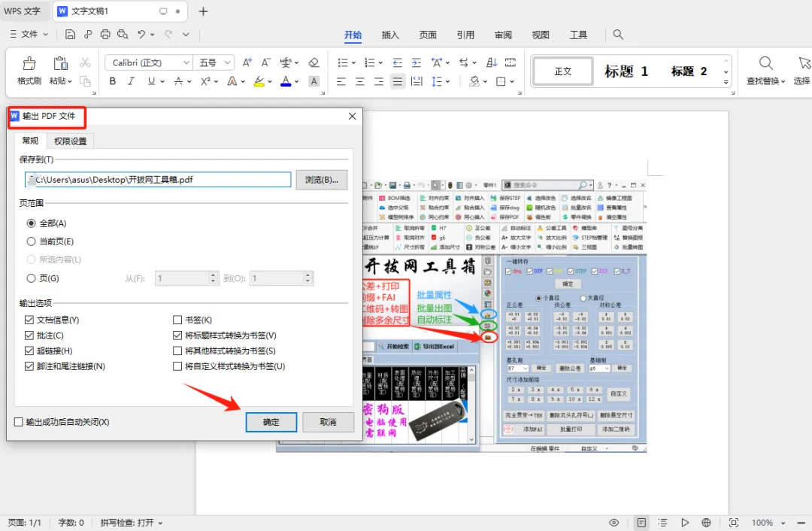Expand 拼写检查 status dropdown
The width and height of the screenshot is (812, 531).
point(160,523)
